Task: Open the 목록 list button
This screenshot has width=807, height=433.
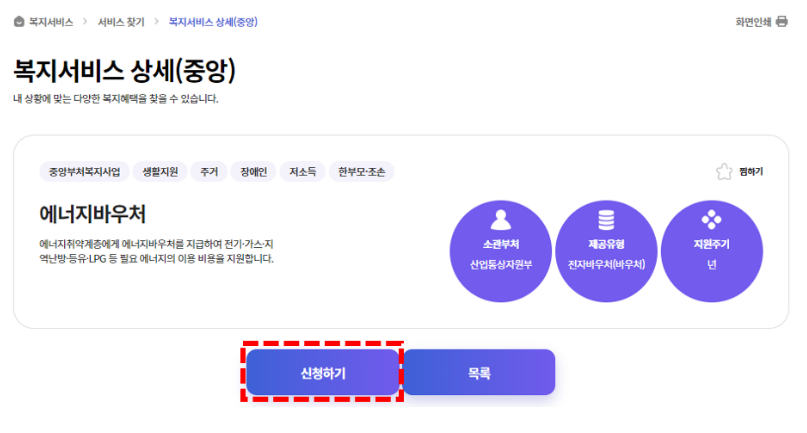Action: (479, 372)
